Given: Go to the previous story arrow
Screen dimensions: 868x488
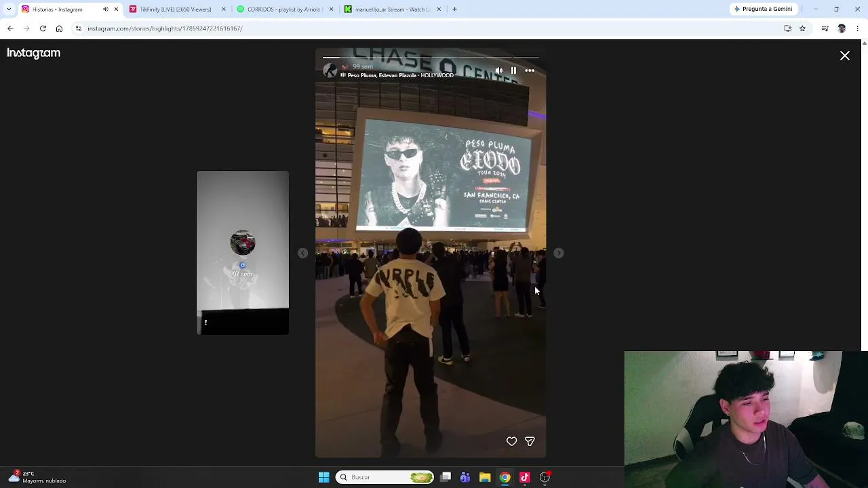Looking at the screenshot, I should (302, 253).
